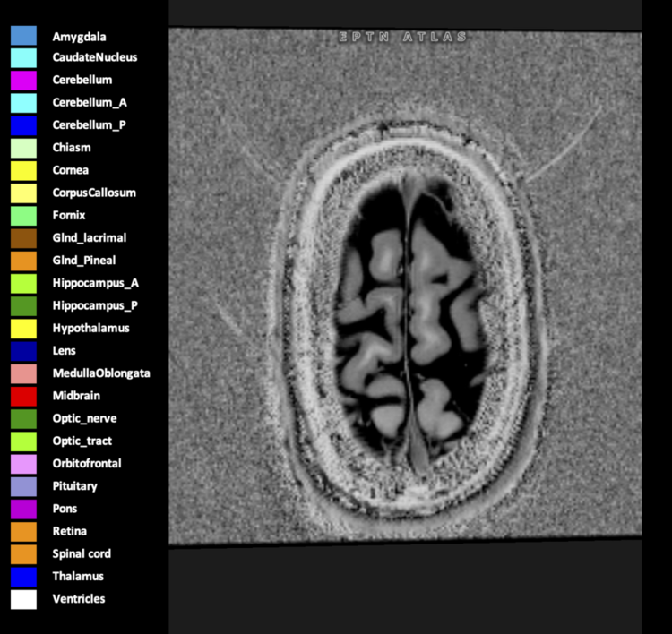Click the Cornea label

pos(71,170)
